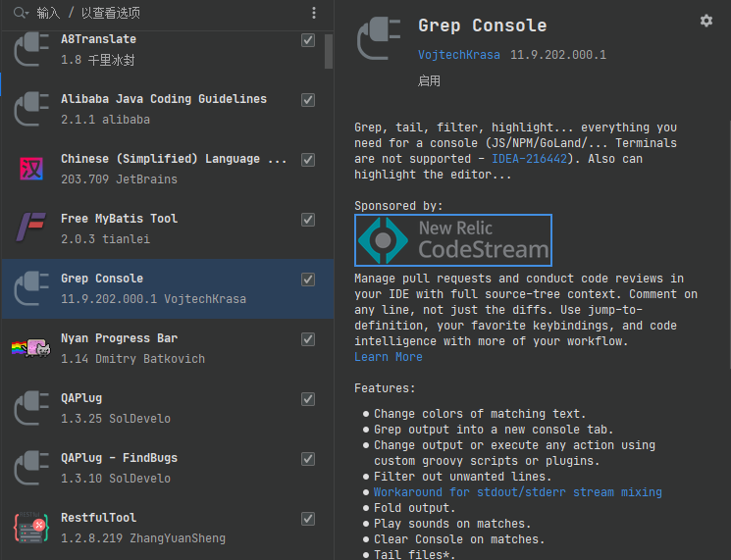The width and height of the screenshot is (731, 560).
Task: Click the search magnifier icon
Action: click(x=20, y=13)
